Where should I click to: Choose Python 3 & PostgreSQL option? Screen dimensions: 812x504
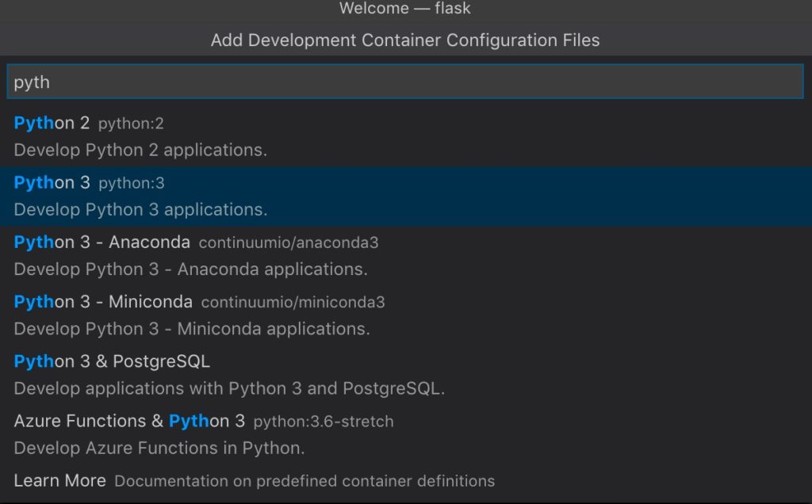tap(406, 375)
